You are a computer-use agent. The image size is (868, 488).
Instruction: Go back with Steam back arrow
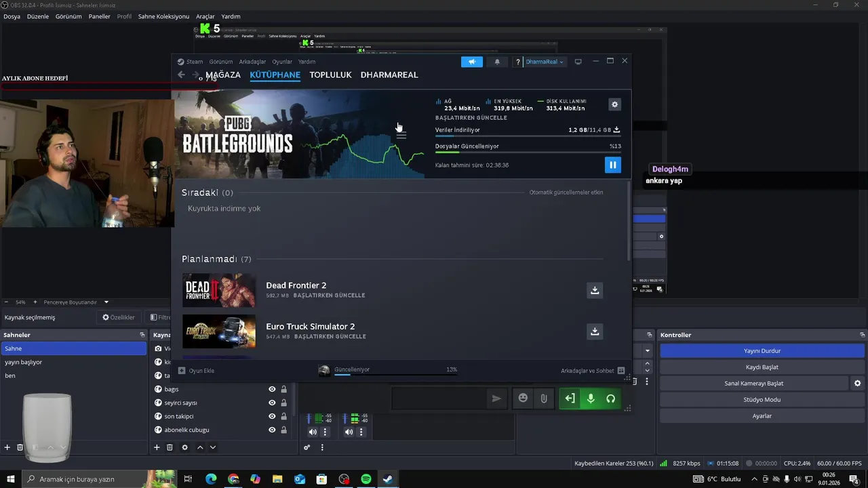pos(181,75)
